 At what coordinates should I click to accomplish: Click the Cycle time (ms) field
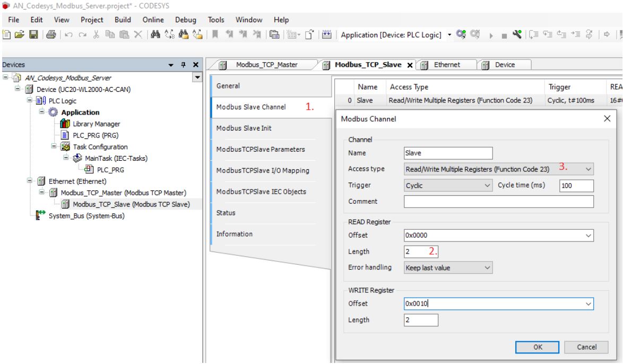click(x=576, y=186)
